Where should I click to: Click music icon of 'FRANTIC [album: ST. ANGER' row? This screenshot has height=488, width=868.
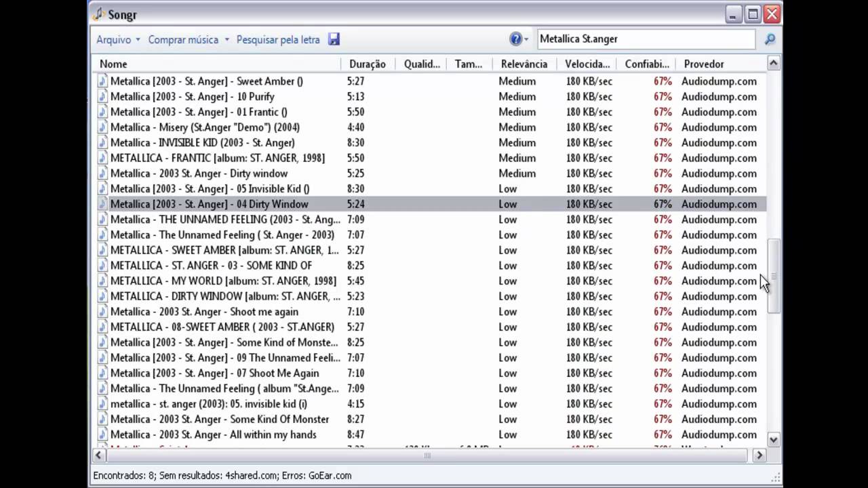pos(102,158)
